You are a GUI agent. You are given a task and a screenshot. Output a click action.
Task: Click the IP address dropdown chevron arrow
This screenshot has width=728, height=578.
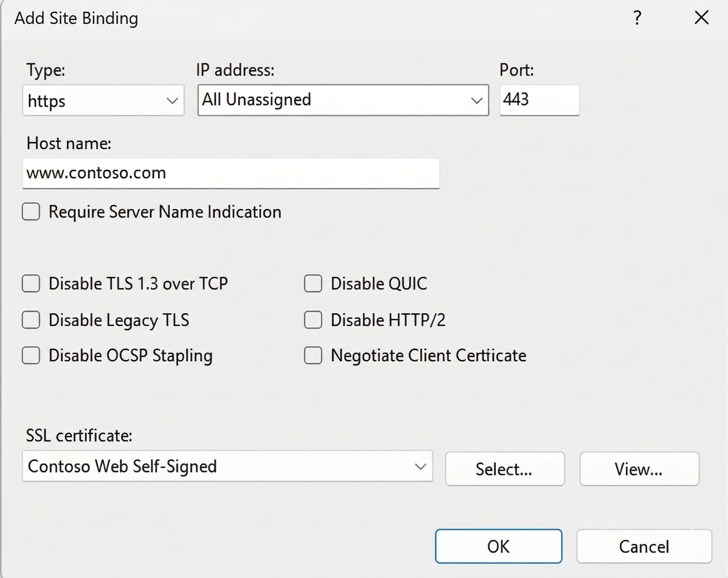pos(477,100)
